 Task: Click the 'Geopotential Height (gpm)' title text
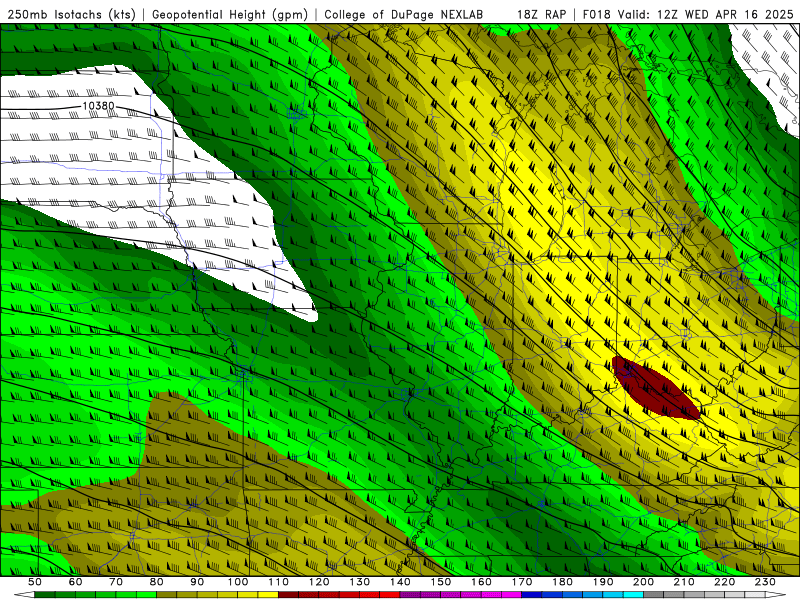point(230,14)
